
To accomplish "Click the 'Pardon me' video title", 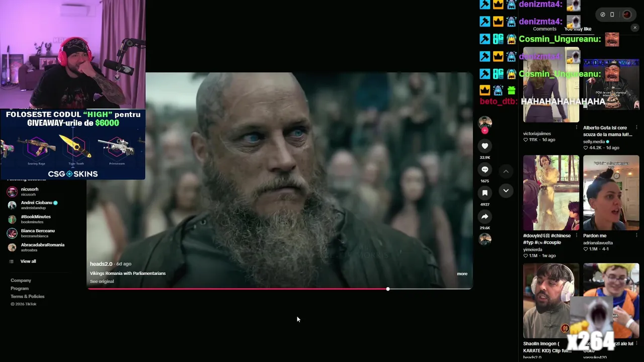I will 595,236.
